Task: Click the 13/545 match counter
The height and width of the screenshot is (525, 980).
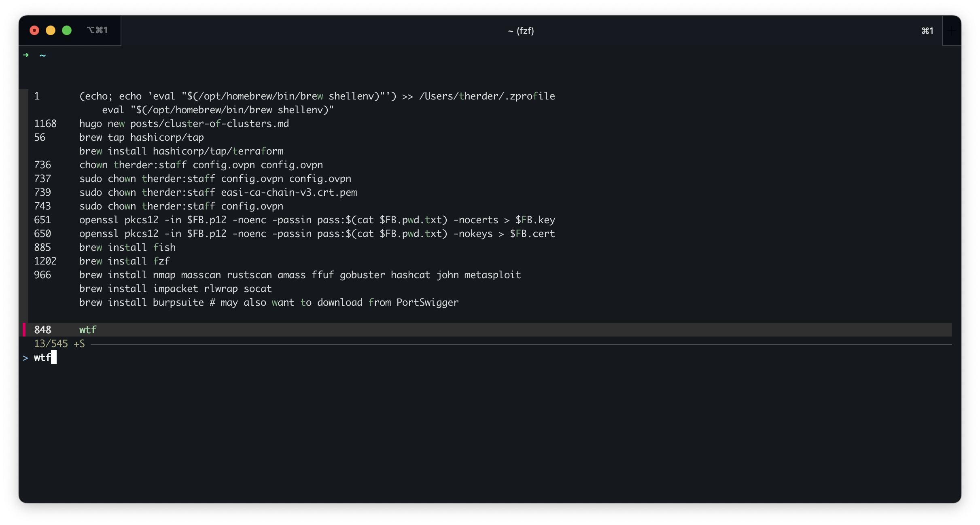Action: (51, 344)
